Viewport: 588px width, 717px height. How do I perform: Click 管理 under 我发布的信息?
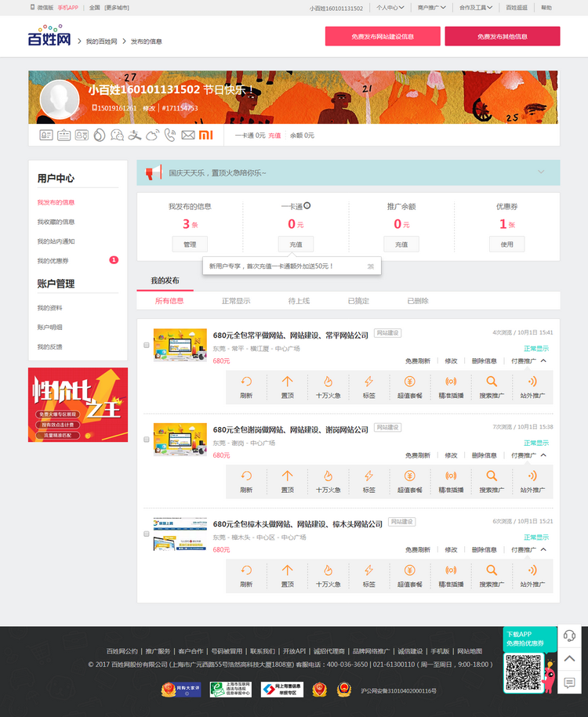(x=190, y=244)
